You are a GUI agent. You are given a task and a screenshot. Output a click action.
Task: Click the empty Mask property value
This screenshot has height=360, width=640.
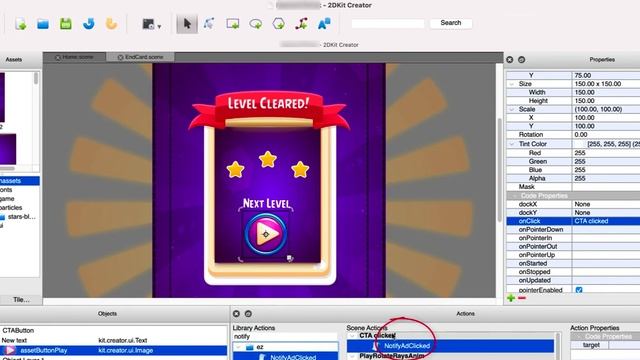tap(606, 187)
